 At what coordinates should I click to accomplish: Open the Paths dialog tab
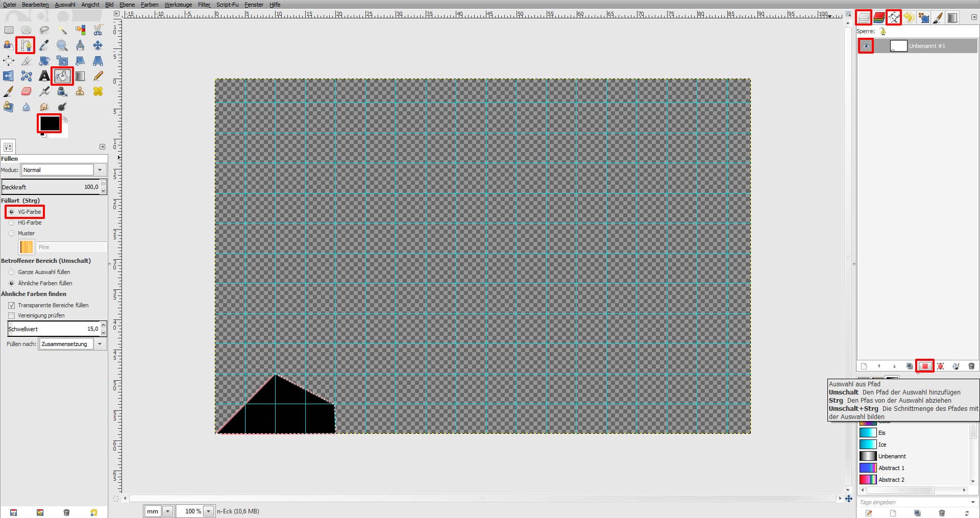pyautogui.click(x=894, y=18)
